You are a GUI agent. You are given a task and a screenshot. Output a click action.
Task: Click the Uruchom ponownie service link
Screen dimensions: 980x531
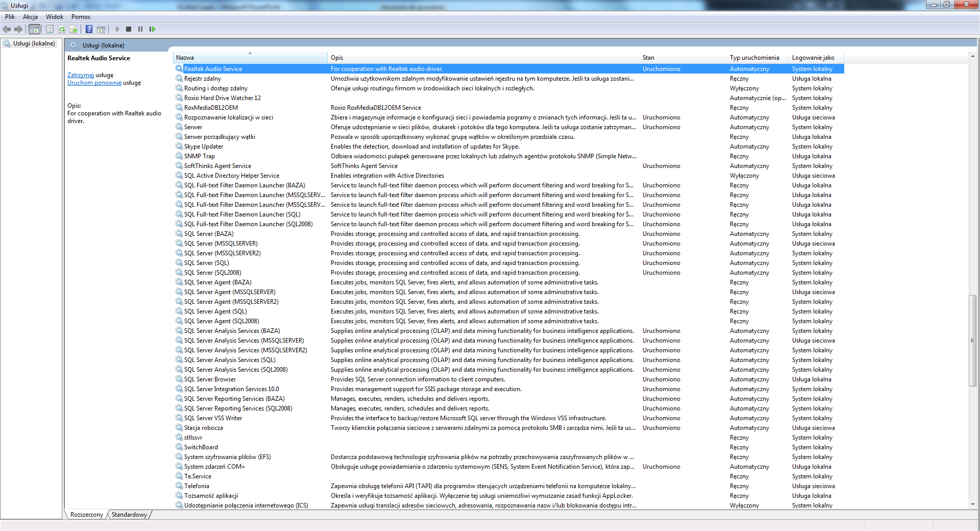94,83
